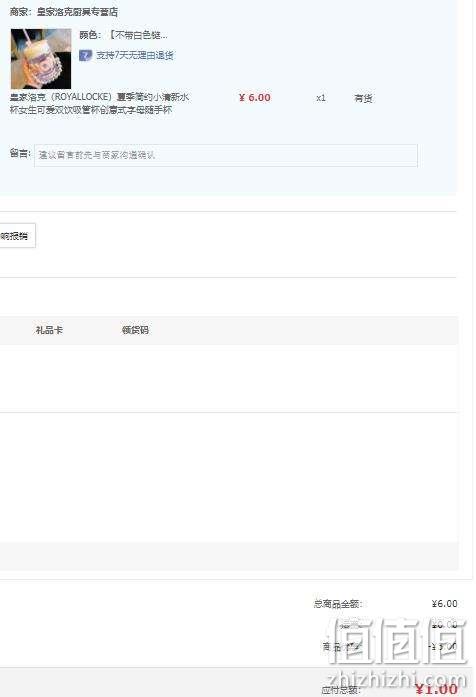Viewport: 476px width, 697px height.
Task: Click the partially visible 报销 button
Action: click(x=17, y=236)
